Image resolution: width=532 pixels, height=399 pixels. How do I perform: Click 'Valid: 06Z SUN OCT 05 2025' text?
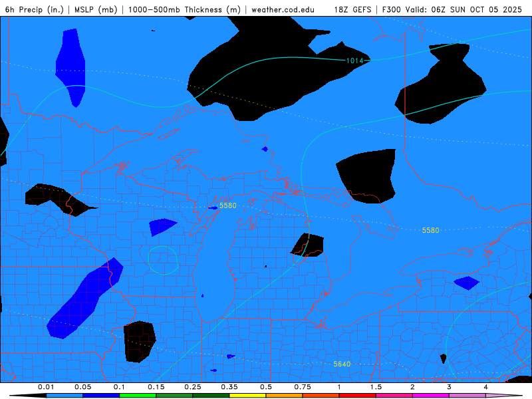[464, 9]
